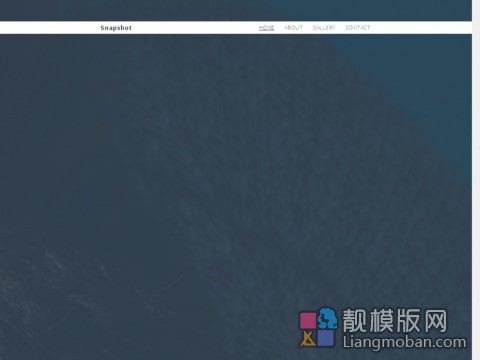Click the dark blue hero background image

point(200,167)
